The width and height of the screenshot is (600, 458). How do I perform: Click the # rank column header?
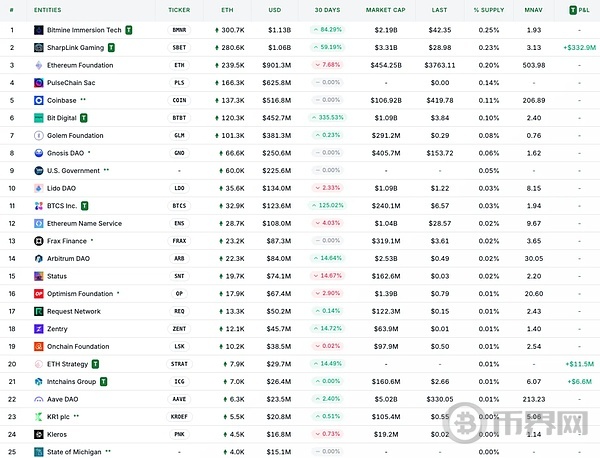coord(11,10)
